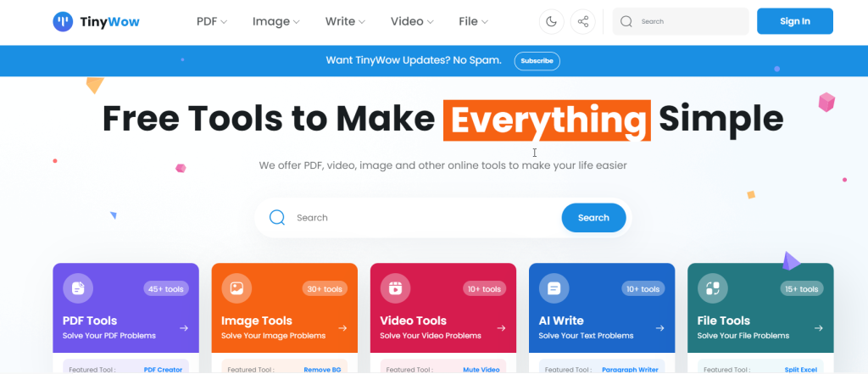
Task: Open the Paragraph Writer featured tool
Action: coord(630,370)
